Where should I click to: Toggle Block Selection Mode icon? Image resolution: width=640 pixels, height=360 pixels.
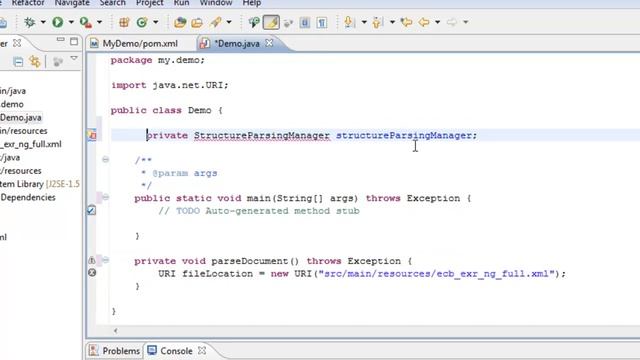[x=304, y=22]
